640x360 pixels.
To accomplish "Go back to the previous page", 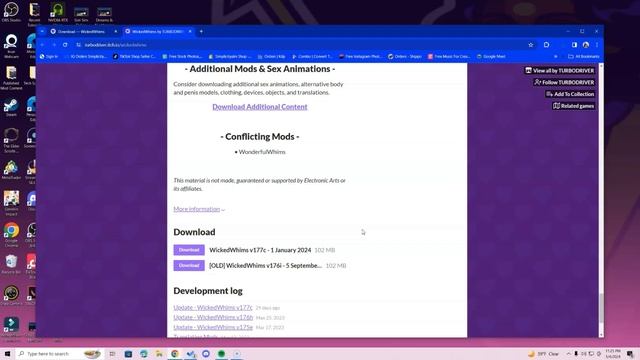I will coord(42,45).
